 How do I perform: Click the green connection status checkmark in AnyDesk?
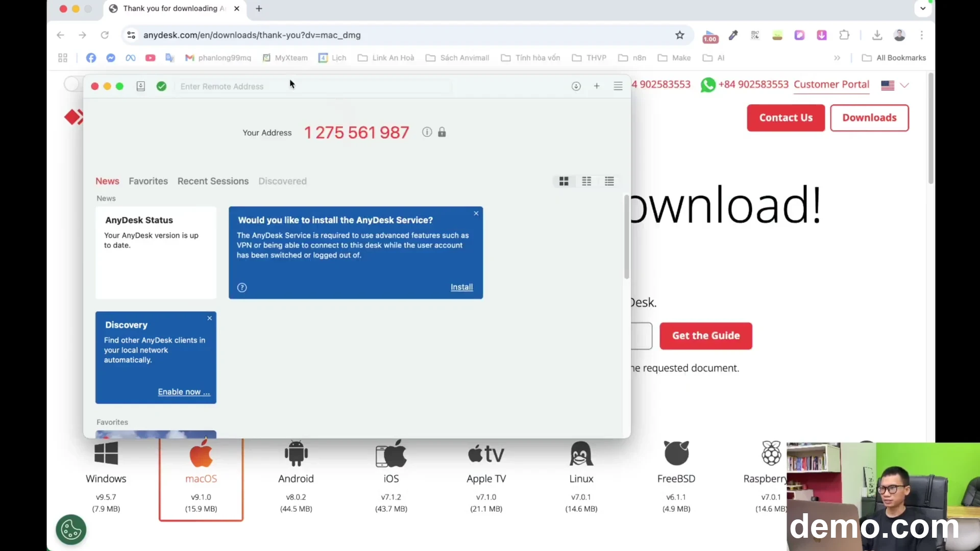[x=161, y=86]
